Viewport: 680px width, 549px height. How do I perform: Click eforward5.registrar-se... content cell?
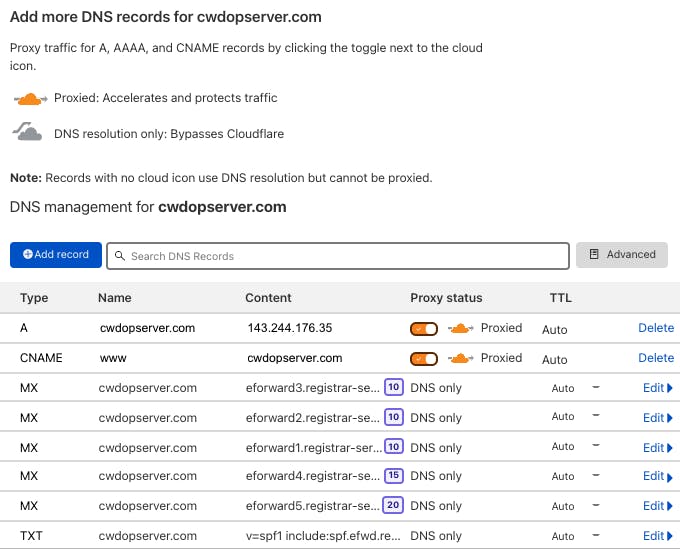pos(313,506)
